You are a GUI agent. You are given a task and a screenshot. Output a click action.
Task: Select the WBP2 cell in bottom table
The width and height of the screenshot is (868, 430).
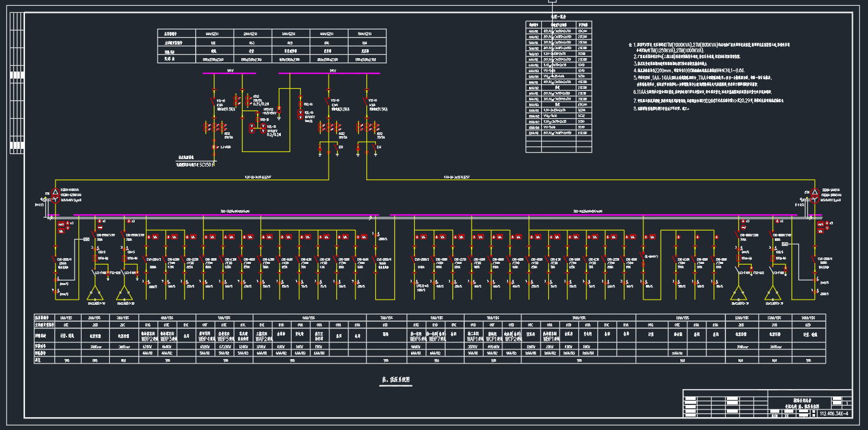[149, 339]
